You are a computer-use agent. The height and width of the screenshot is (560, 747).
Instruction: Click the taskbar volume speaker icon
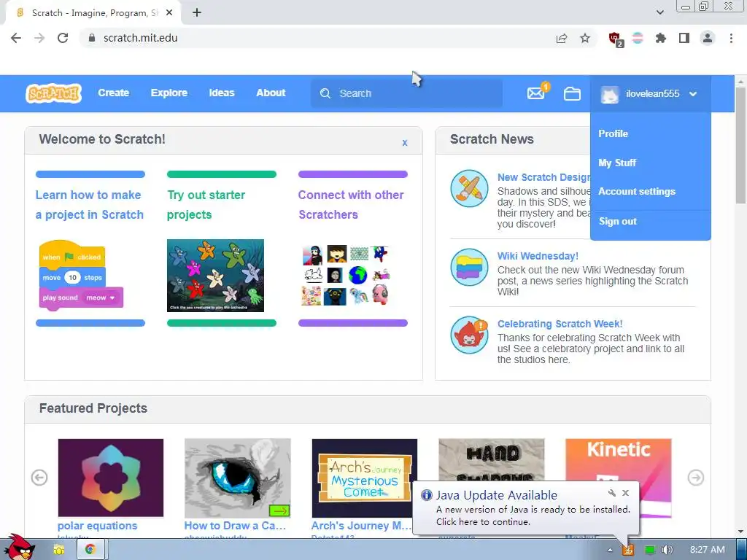click(x=667, y=550)
